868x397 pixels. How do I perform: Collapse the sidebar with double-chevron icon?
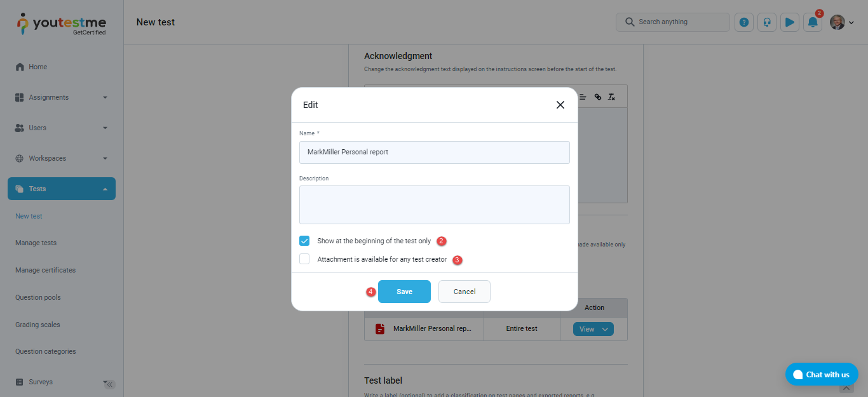[109, 384]
